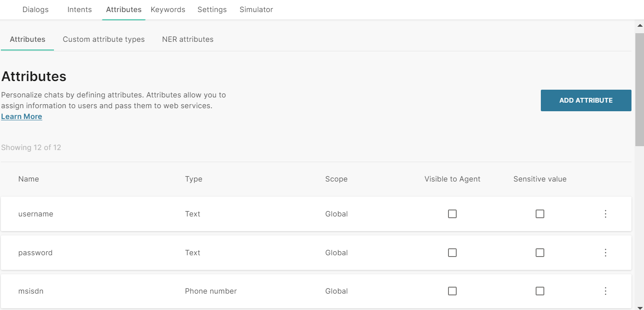Mark username as Sensitive value
Viewport: 644px width, 310px height.
click(540, 214)
